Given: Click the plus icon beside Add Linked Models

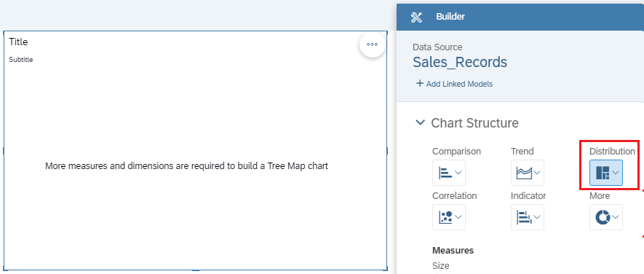Looking at the screenshot, I should (420, 84).
